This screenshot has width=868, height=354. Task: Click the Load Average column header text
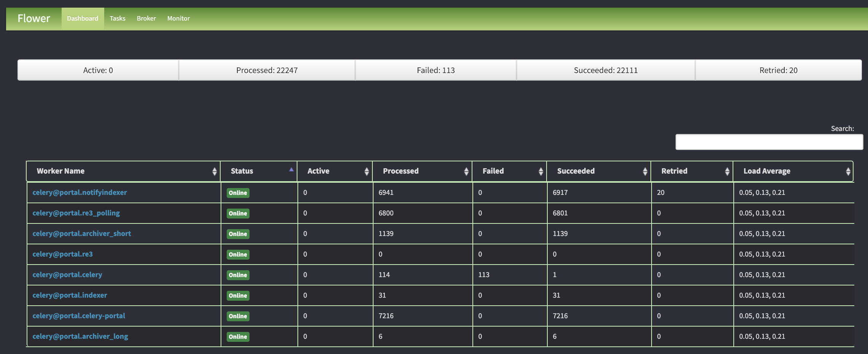[x=767, y=171]
